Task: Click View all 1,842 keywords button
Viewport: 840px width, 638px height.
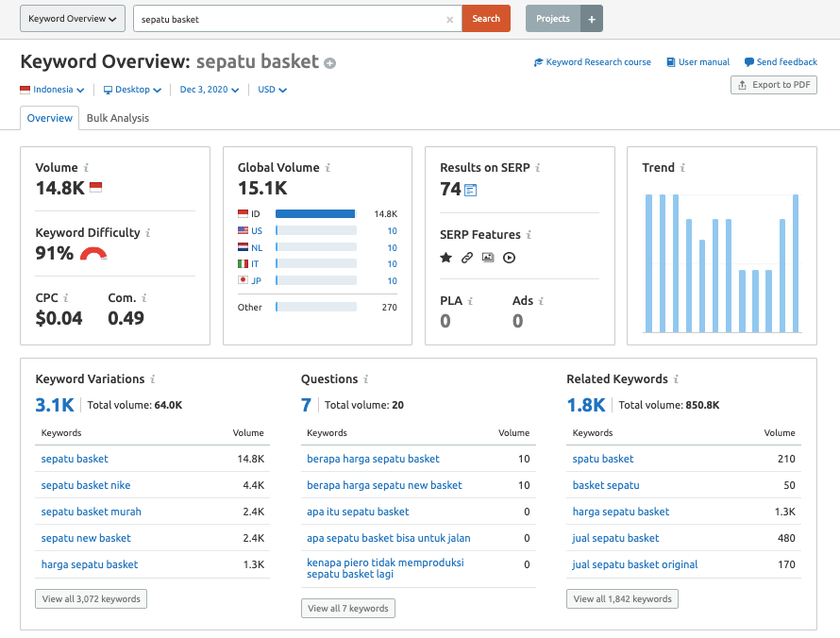Action: tap(623, 599)
